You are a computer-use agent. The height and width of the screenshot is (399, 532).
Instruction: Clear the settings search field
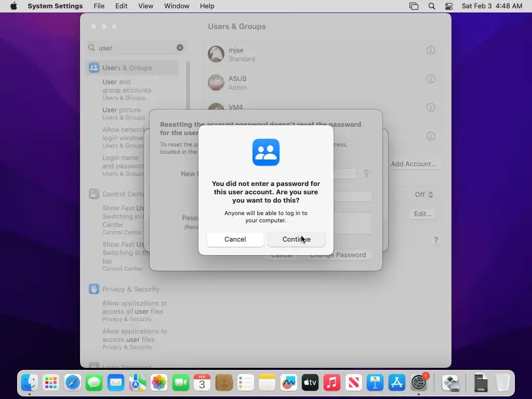[x=180, y=47]
